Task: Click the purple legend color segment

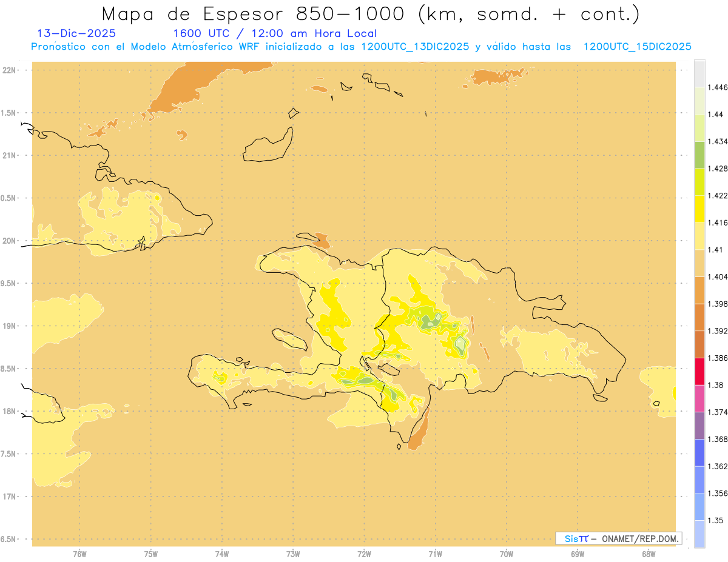Action: click(x=699, y=425)
